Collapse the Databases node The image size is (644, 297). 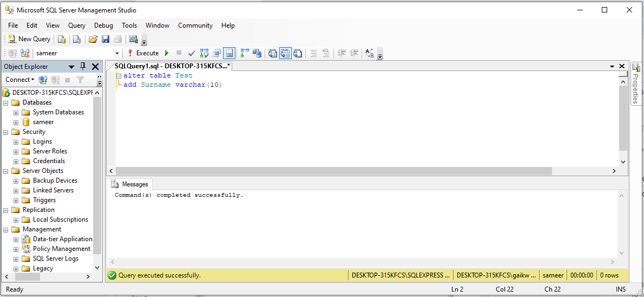[x=6, y=102]
